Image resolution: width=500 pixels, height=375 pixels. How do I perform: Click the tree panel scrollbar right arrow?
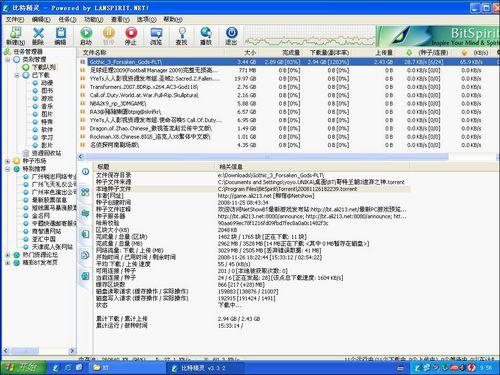[x=72, y=351]
